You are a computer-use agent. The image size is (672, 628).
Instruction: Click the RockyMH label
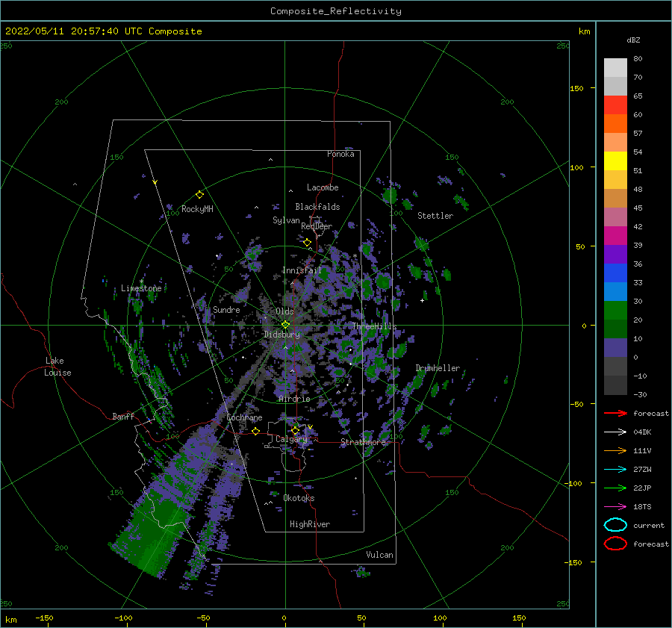click(x=197, y=209)
